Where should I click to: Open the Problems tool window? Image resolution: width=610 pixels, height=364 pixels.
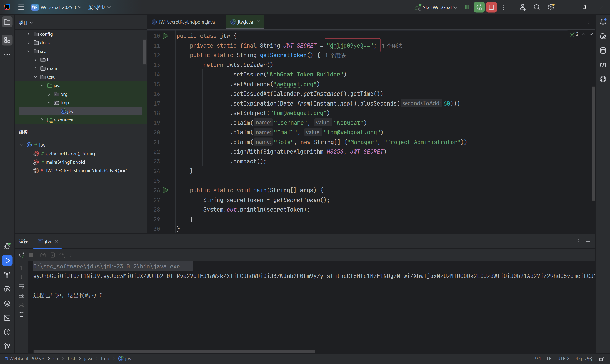pyautogui.click(x=7, y=332)
